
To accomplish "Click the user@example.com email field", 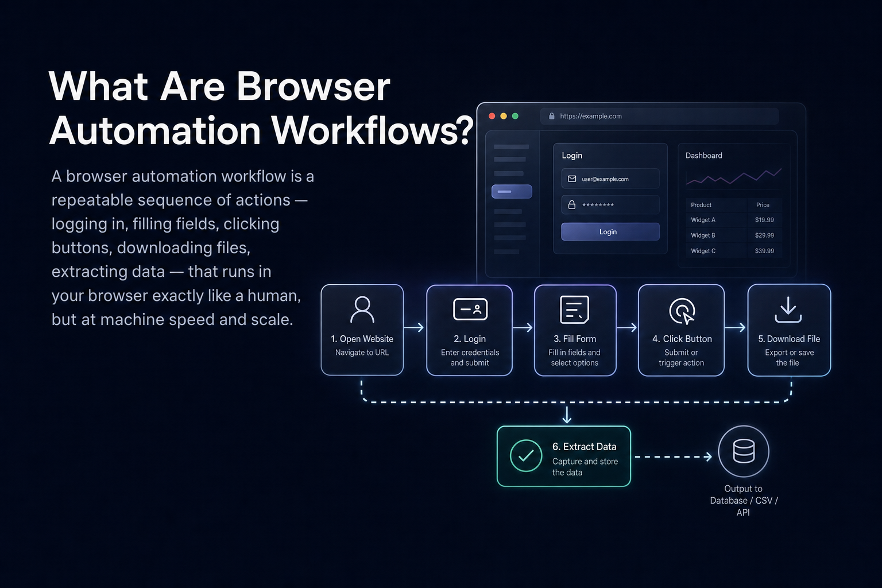I will pyautogui.click(x=610, y=179).
